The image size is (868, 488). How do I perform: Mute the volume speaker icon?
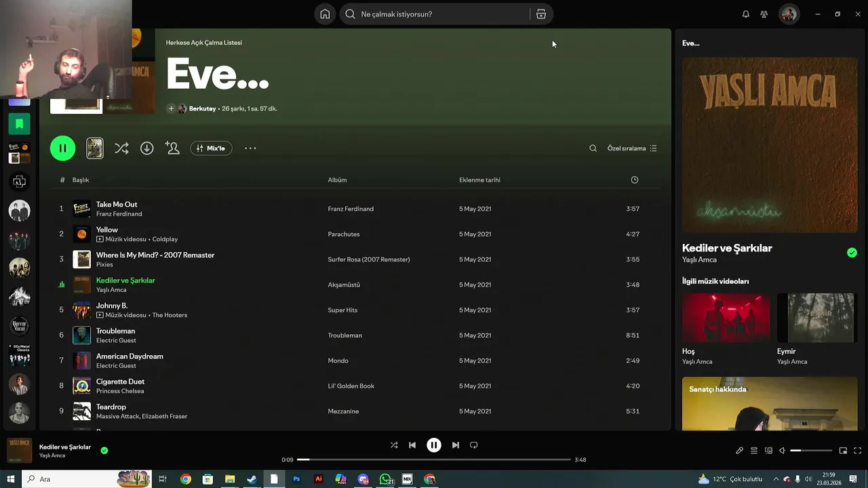click(783, 451)
